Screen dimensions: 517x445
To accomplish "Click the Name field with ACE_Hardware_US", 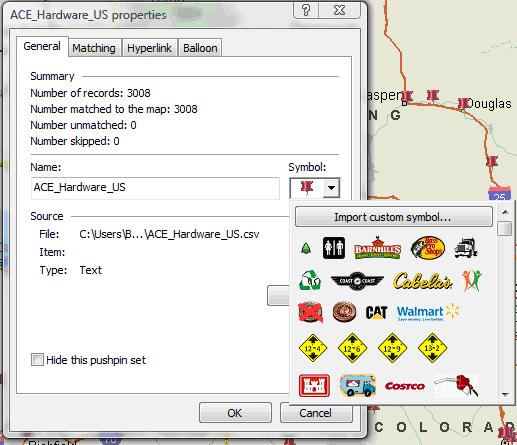I will [x=155, y=188].
